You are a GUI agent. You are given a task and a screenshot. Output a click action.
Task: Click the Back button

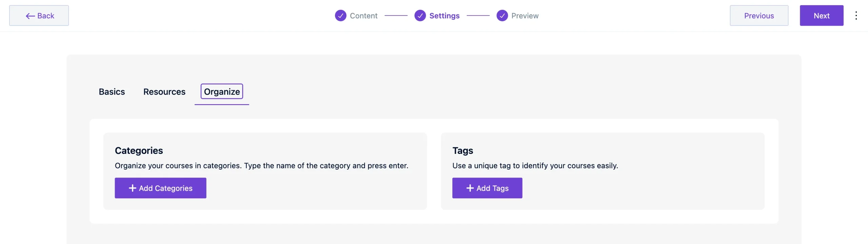(39, 15)
